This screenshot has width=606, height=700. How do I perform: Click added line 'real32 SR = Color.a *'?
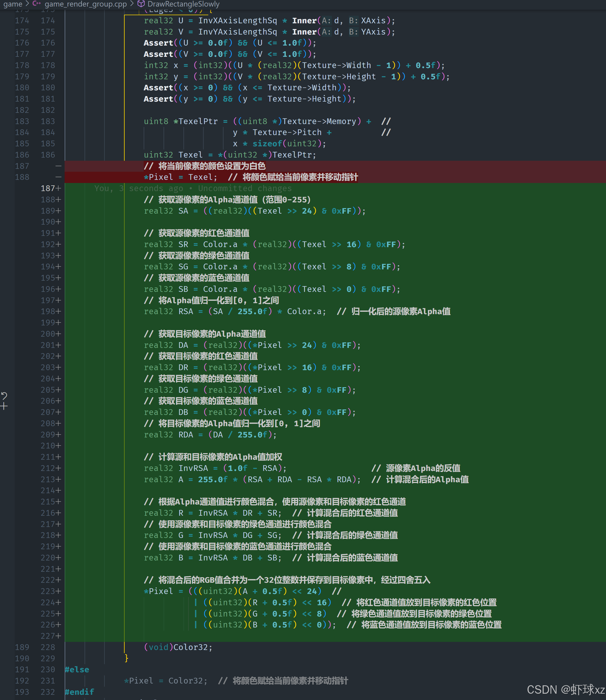274,244
